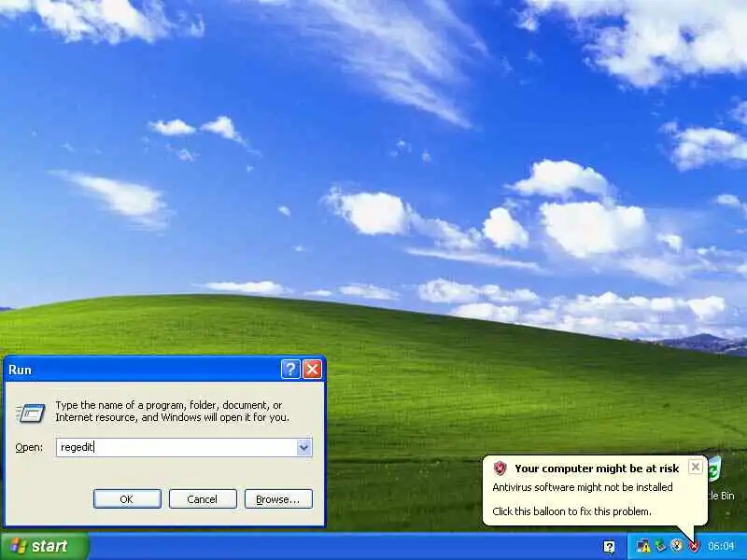Click the Run dialog title bar text
Image resolution: width=747 pixels, height=560 pixels.
[20, 370]
